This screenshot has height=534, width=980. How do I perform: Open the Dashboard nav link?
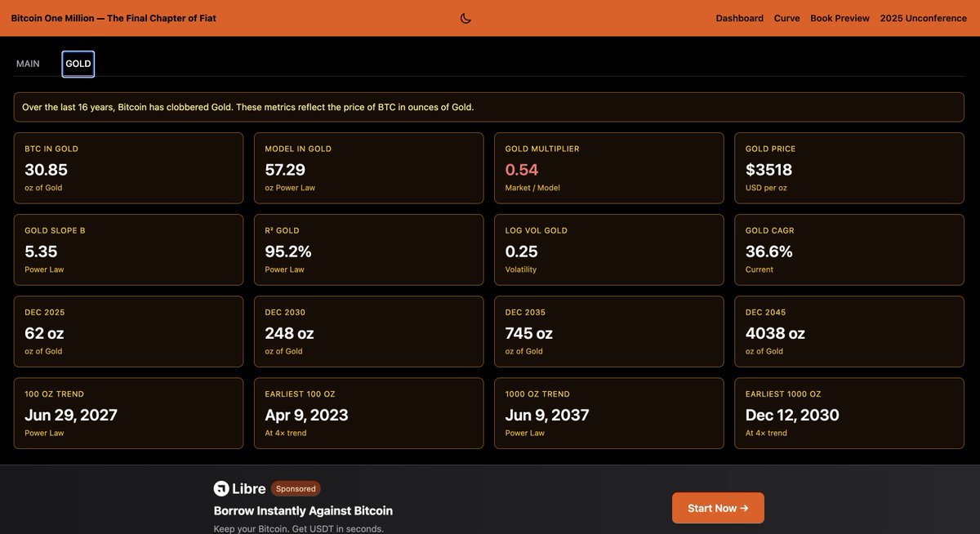(740, 18)
